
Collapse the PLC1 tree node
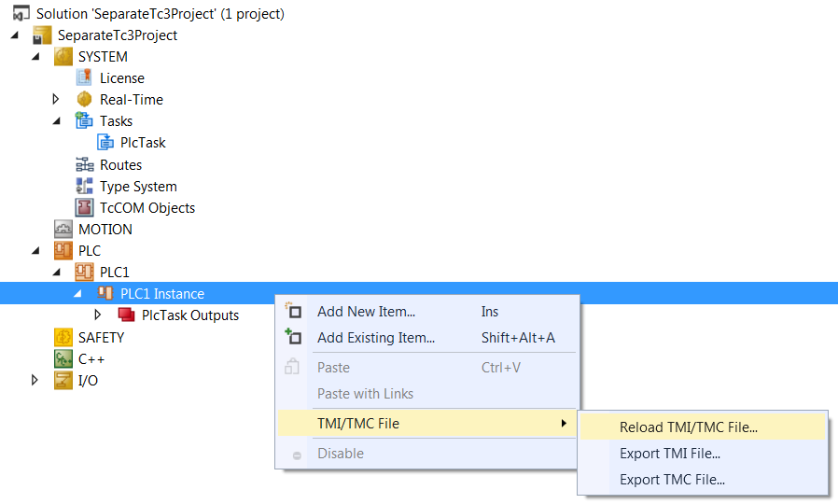[57, 272]
